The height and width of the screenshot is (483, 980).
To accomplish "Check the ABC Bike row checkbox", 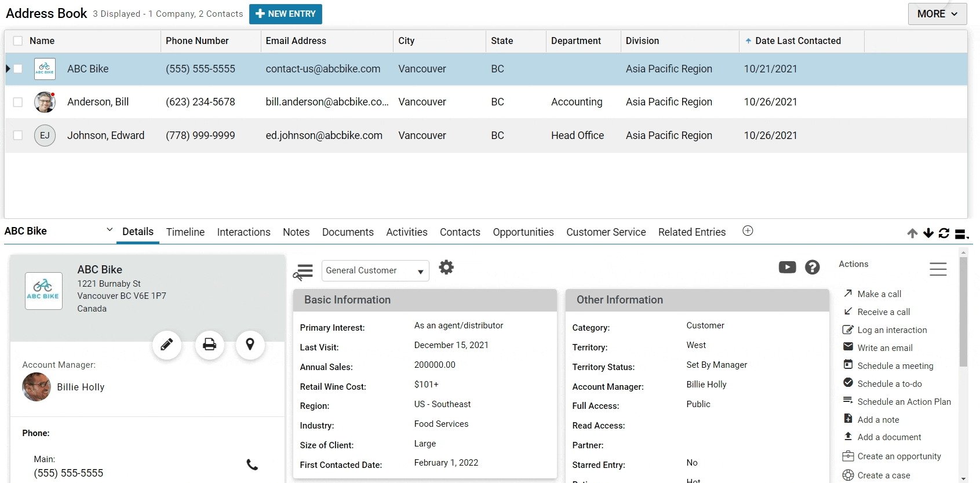I will (18, 69).
